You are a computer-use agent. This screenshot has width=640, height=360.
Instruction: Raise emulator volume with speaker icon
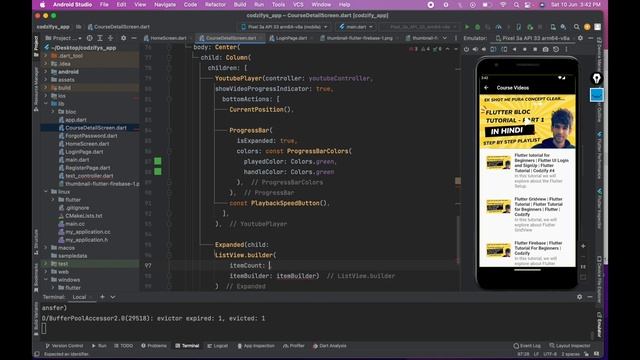475,49
